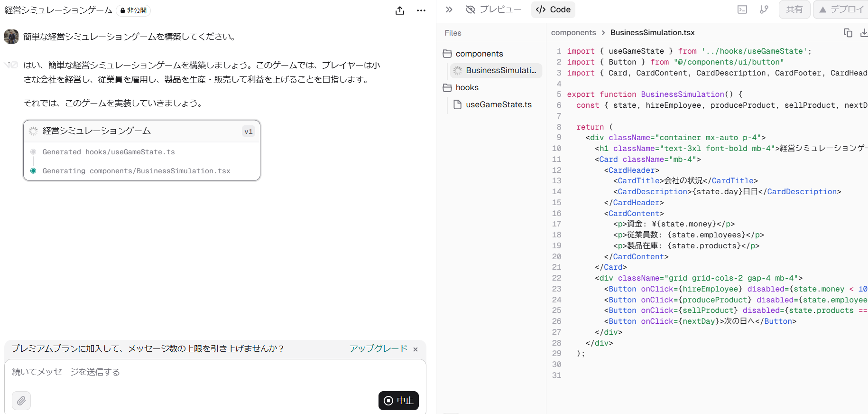Click the 非公開 private visibility badge
The height and width of the screenshot is (414, 868).
[x=133, y=10]
